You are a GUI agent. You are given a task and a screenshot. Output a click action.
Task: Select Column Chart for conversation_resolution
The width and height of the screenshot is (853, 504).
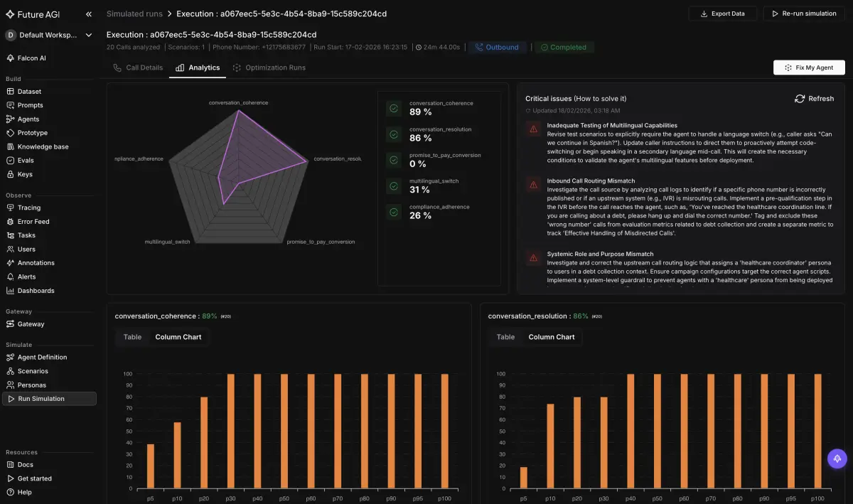(x=552, y=337)
